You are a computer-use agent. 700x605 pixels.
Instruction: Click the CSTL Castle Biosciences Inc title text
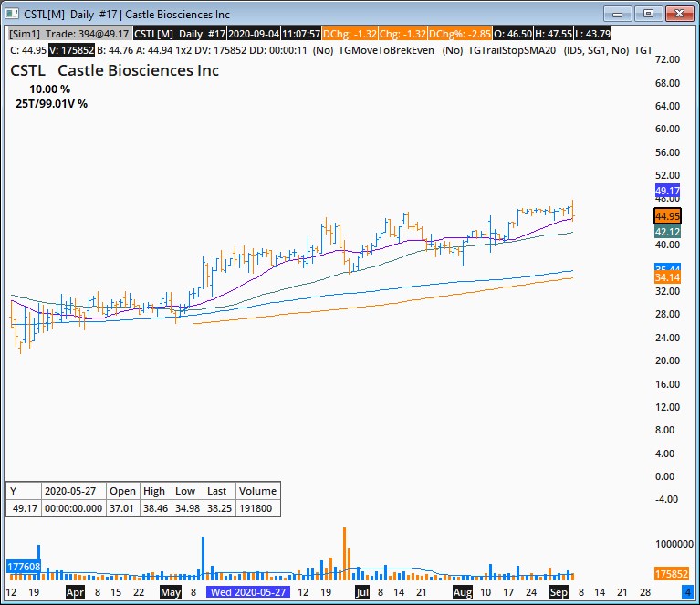pyautogui.click(x=114, y=70)
